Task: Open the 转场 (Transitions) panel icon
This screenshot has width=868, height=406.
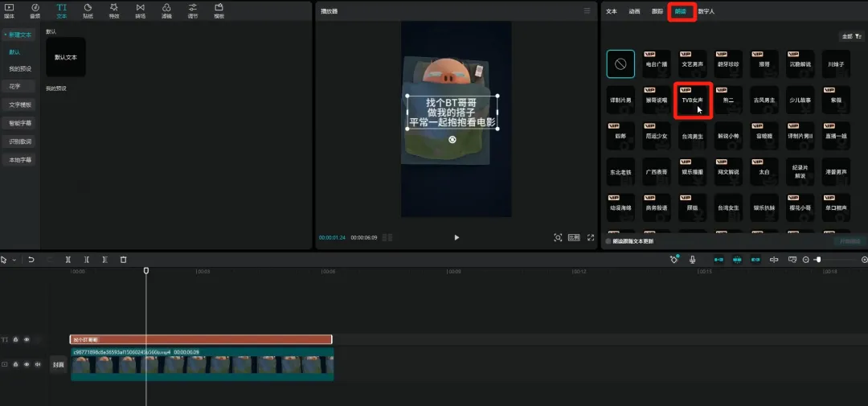Action: tap(140, 10)
